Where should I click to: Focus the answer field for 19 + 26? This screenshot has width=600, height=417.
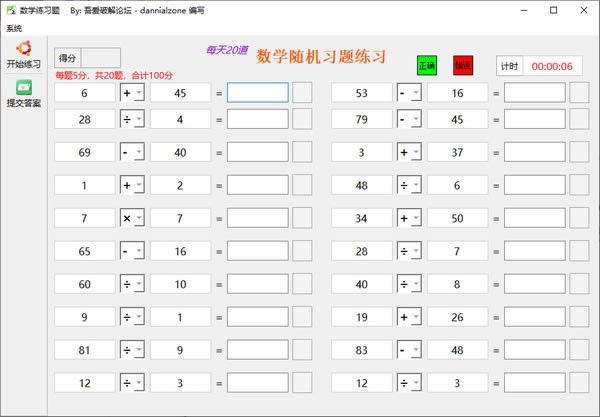pyautogui.click(x=535, y=317)
